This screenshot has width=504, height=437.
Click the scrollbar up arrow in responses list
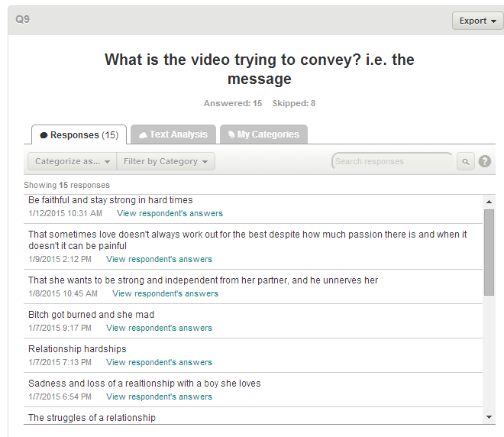489,202
